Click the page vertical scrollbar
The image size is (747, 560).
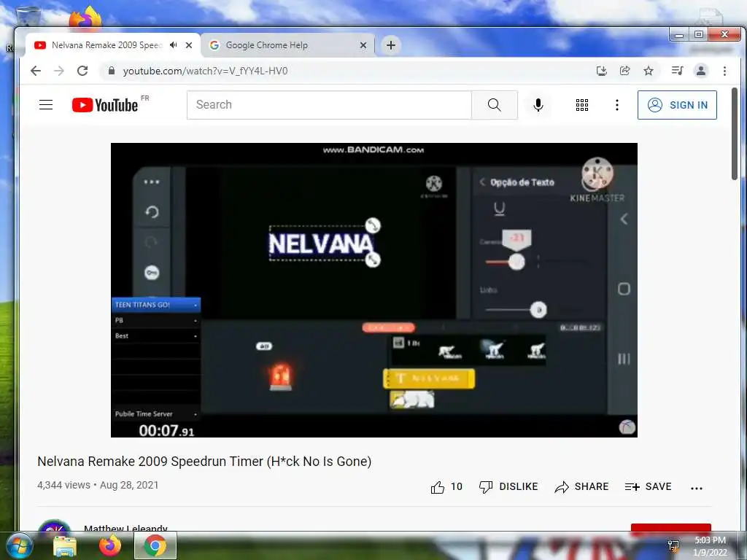734,134
